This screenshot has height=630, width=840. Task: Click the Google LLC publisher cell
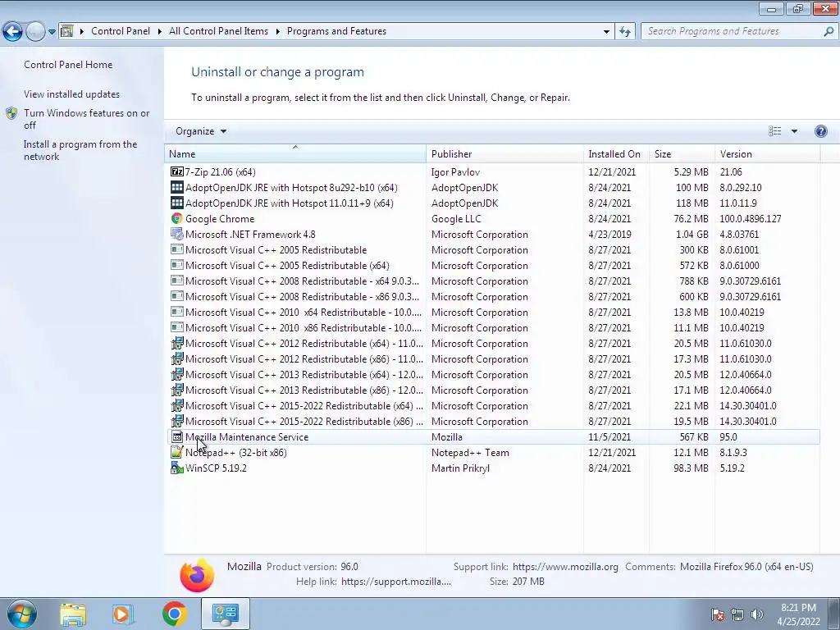(456, 218)
